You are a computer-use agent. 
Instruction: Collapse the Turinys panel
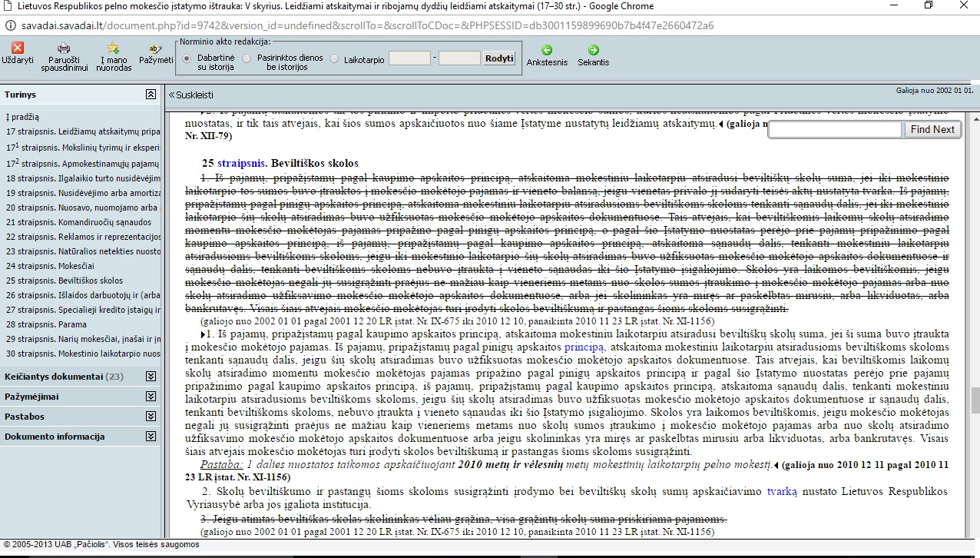coord(151,95)
